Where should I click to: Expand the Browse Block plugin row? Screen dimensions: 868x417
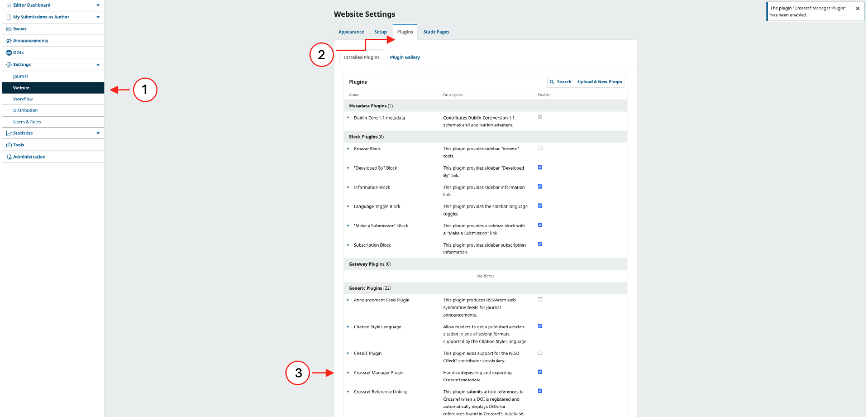349,148
